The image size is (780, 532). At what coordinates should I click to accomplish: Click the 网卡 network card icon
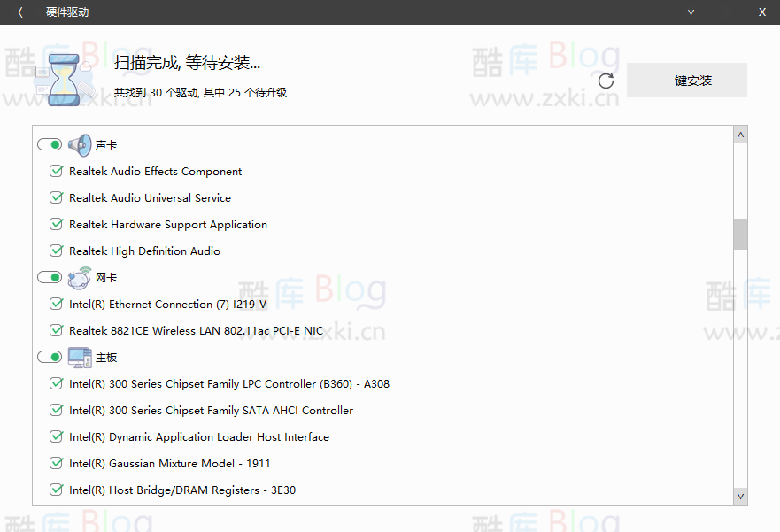point(80,276)
